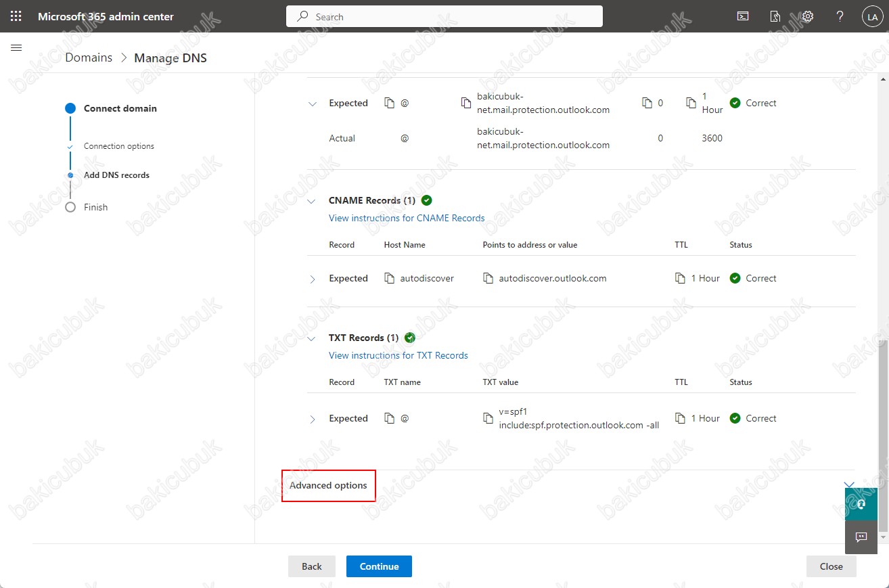Copy the TXT record TTL 1 Hour

point(680,418)
